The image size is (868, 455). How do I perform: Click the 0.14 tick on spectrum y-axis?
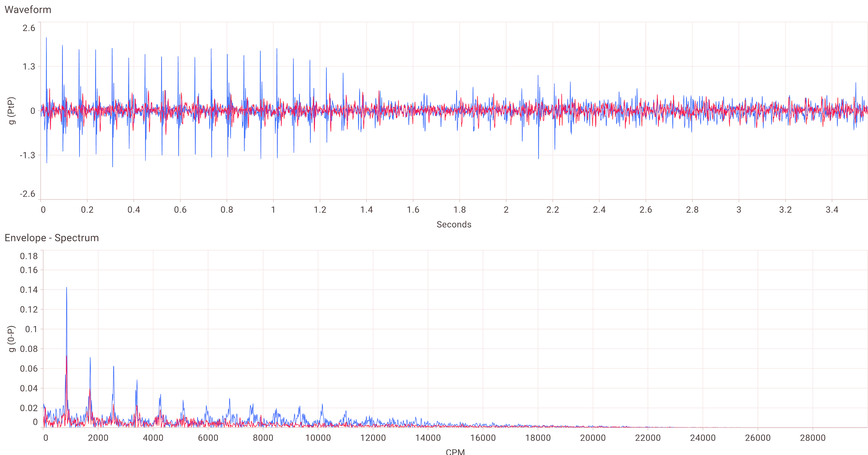coord(29,290)
